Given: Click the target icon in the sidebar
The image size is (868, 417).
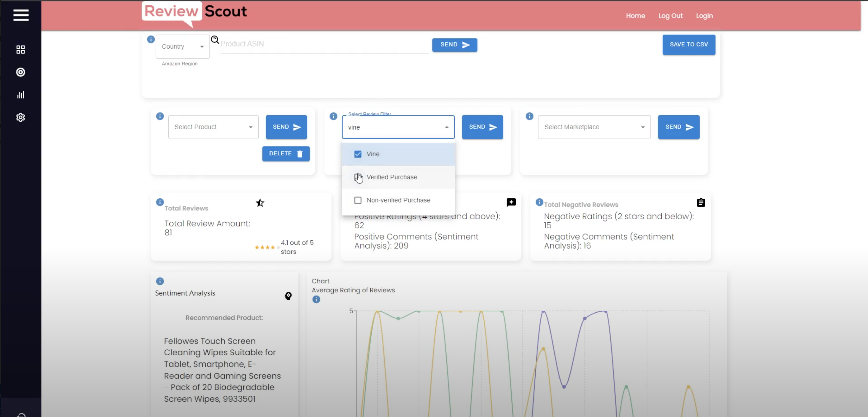Looking at the screenshot, I should pos(20,72).
